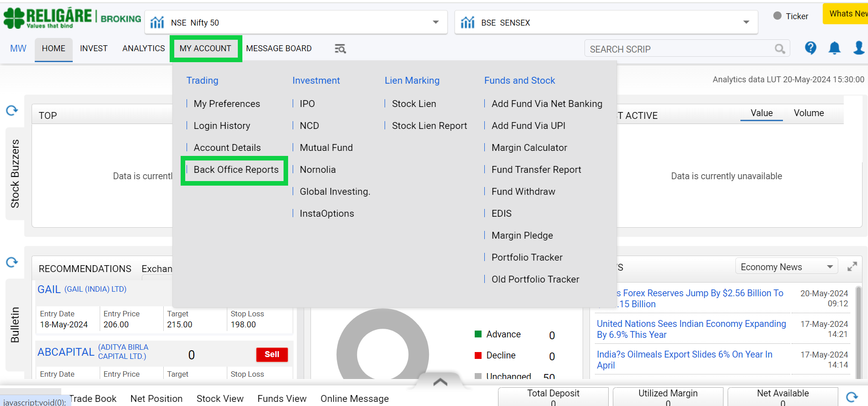Expand the news panel with arrows icon
Screen dimensions: 868x406
[852, 267]
